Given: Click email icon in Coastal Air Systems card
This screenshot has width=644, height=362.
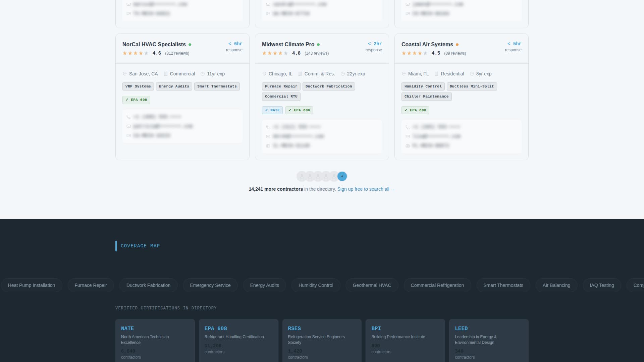Looking at the screenshot, I should click(408, 136).
